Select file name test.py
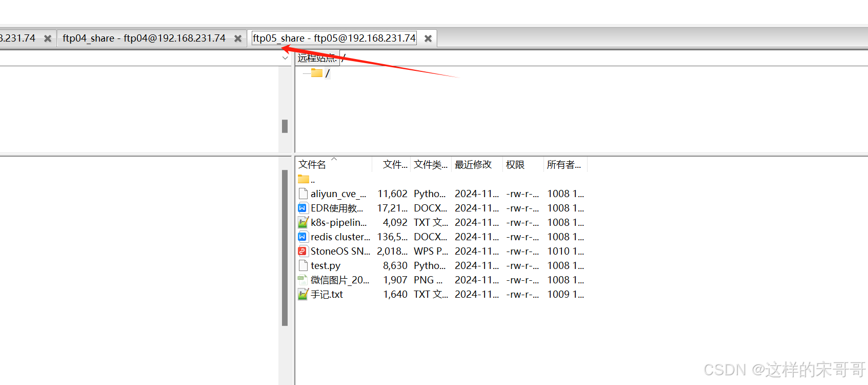The width and height of the screenshot is (868, 385). (326, 266)
